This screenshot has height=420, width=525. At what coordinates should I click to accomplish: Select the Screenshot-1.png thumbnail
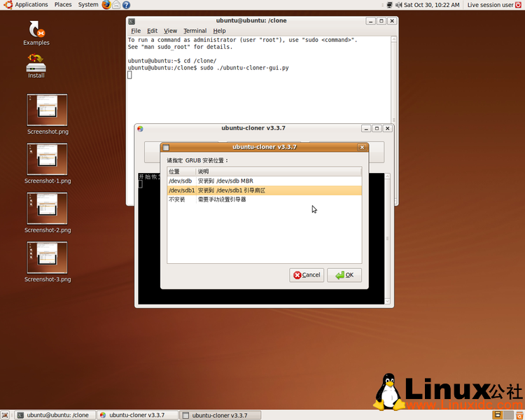tap(47, 159)
